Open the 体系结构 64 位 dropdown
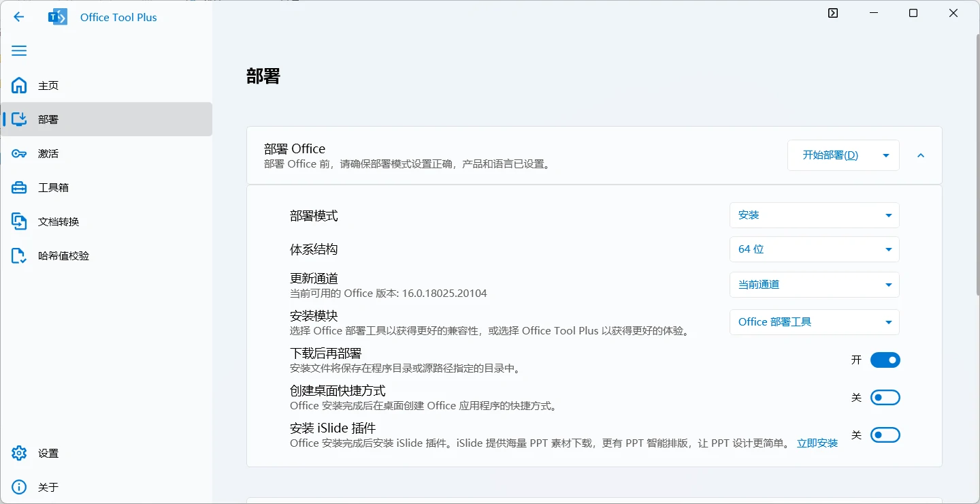This screenshot has height=504, width=980. [x=814, y=249]
